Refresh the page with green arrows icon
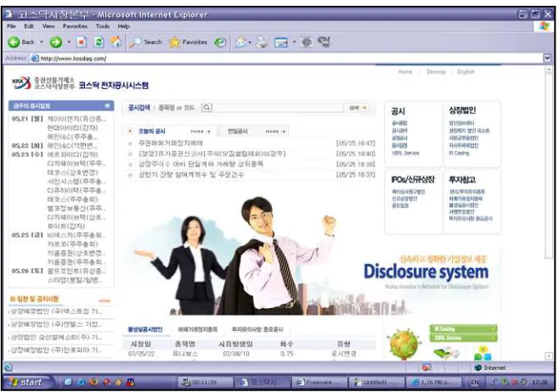The height and width of the screenshot is (392, 559). (99, 42)
